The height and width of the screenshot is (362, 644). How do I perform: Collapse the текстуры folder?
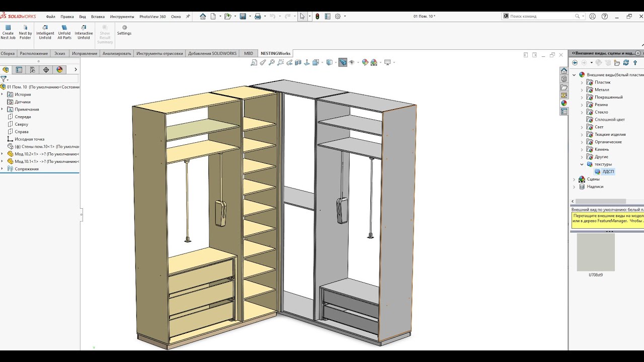[x=582, y=164]
